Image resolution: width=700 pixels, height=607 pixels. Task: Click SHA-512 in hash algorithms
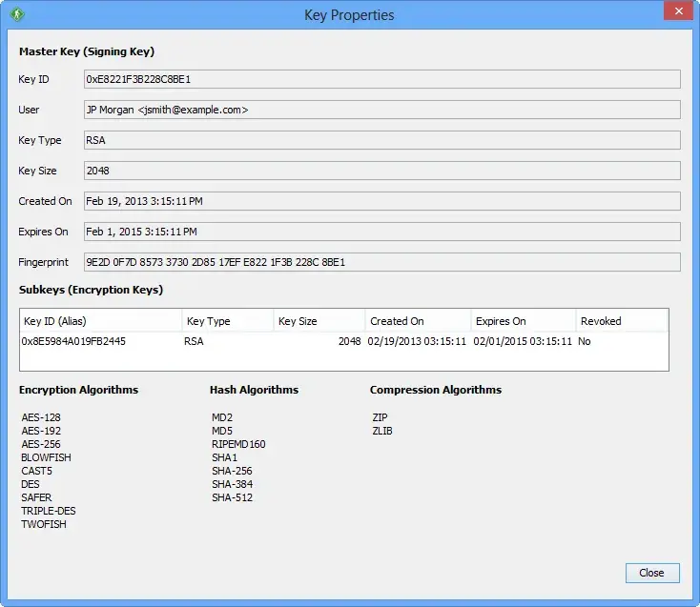click(x=232, y=497)
